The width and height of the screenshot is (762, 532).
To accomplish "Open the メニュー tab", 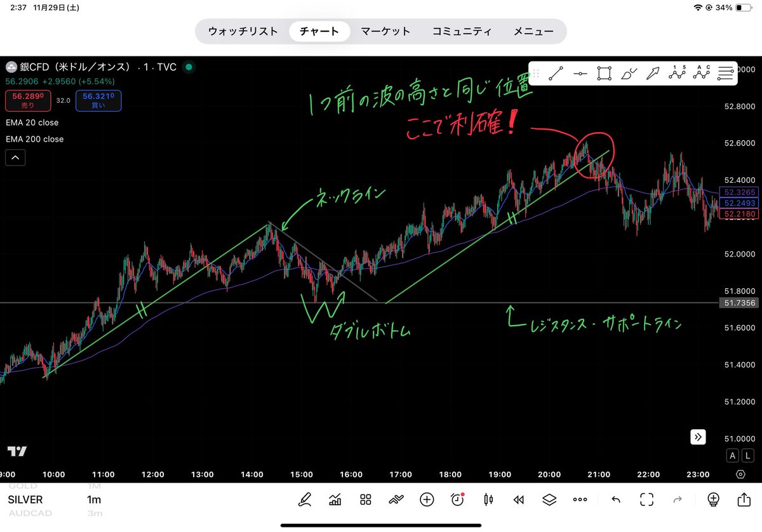I will tap(533, 31).
